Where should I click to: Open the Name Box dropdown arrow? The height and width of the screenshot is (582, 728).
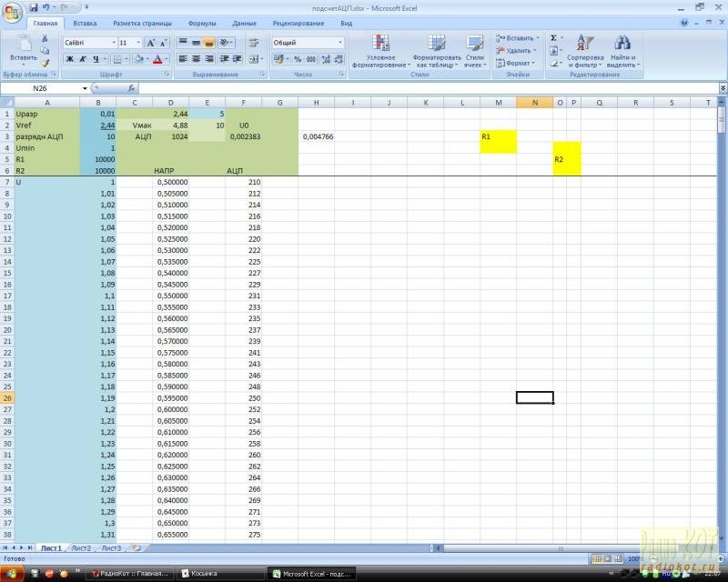tap(86, 88)
